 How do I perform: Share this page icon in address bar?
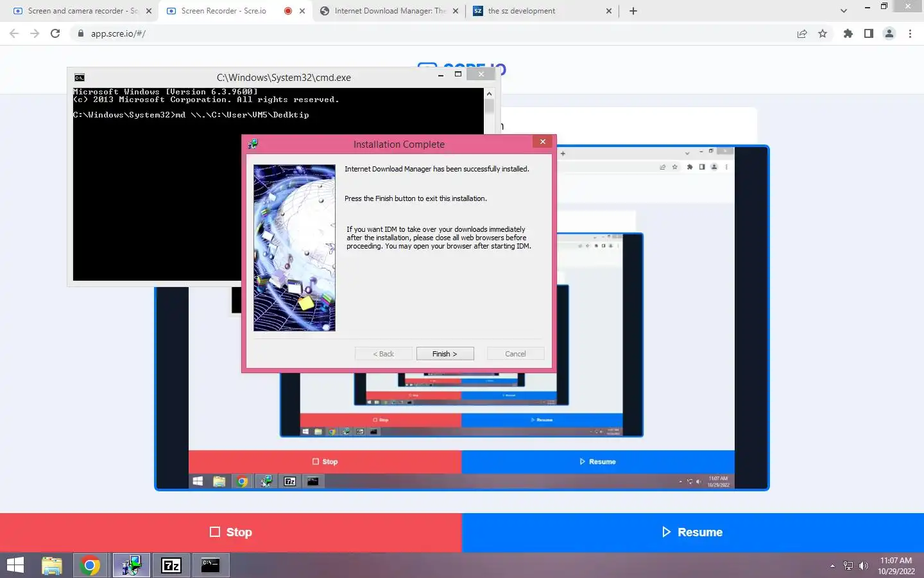pyautogui.click(x=802, y=33)
